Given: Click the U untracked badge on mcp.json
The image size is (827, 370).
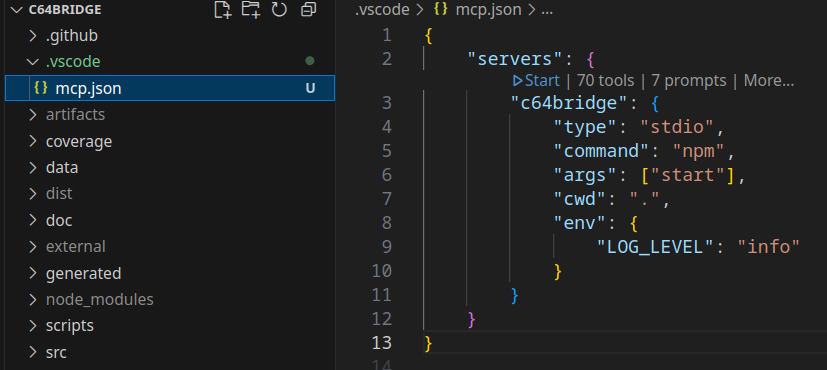Looking at the screenshot, I should pos(311,88).
